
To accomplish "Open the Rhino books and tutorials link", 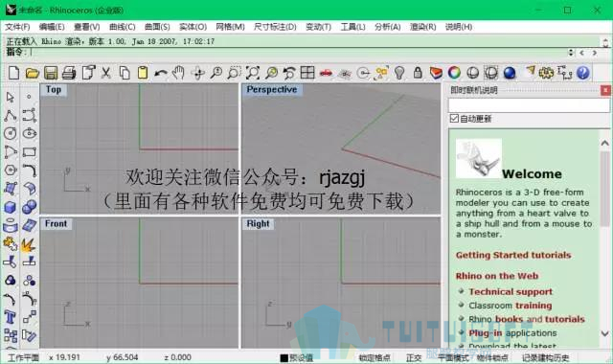I will (527, 319).
